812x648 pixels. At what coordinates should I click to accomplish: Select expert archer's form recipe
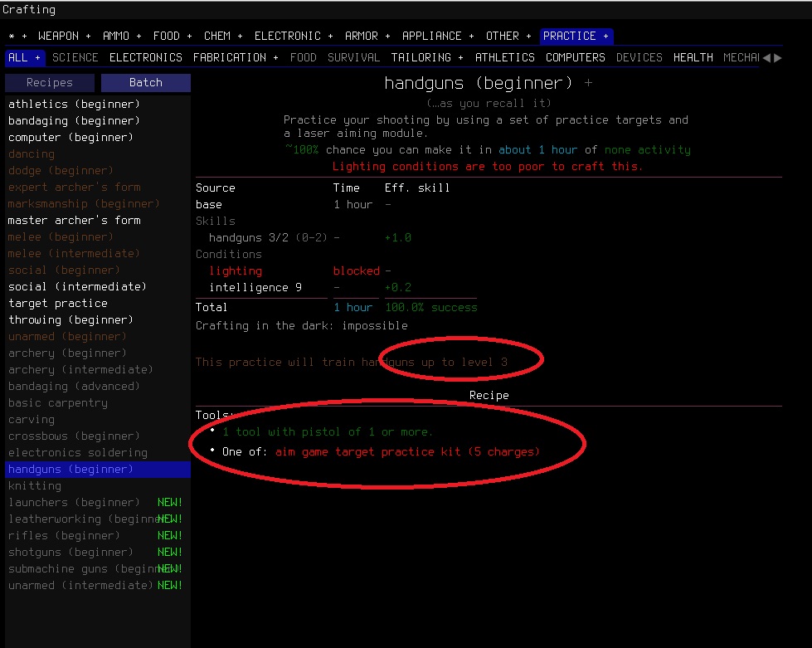coord(98,187)
